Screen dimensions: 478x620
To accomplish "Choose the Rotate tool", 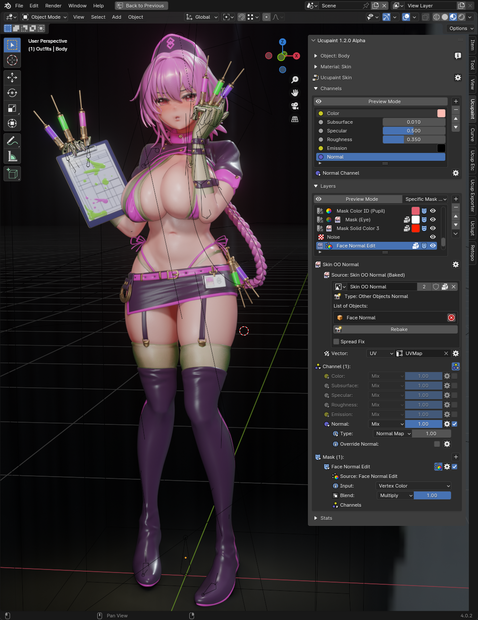I will point(12,93).
